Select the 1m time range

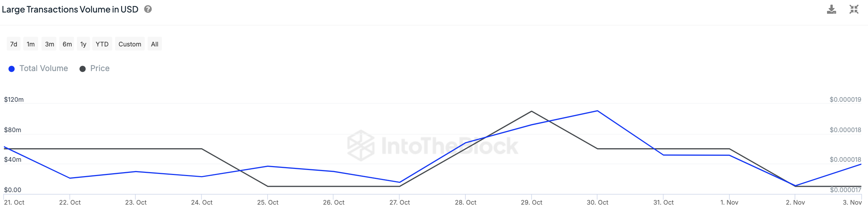(31, 44)
